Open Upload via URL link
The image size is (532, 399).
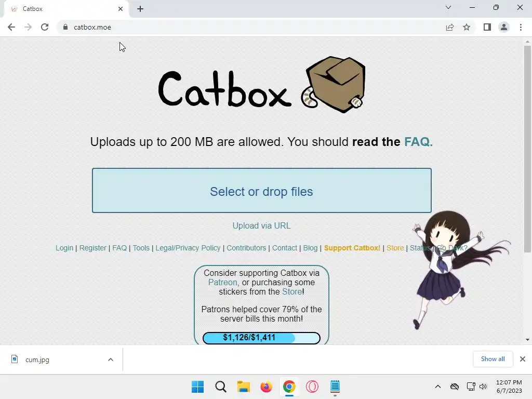[x=262, y=225]
